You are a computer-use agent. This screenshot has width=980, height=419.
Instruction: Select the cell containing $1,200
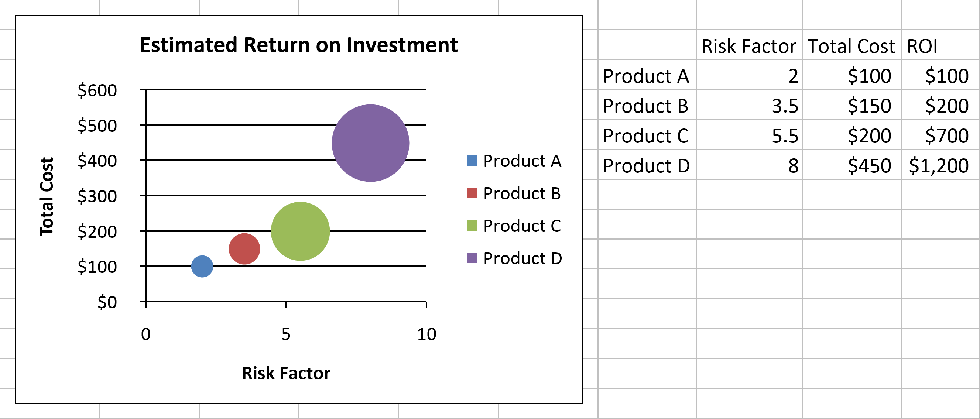[939, 166]
